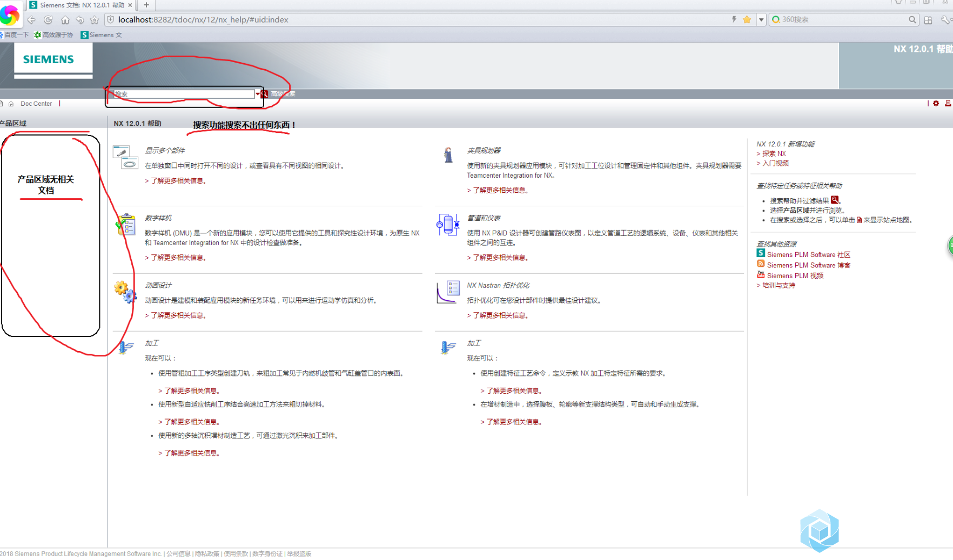Open Siemens PLM 视频 link
This screenshot has width=953, height=560.
click(795, 275)
